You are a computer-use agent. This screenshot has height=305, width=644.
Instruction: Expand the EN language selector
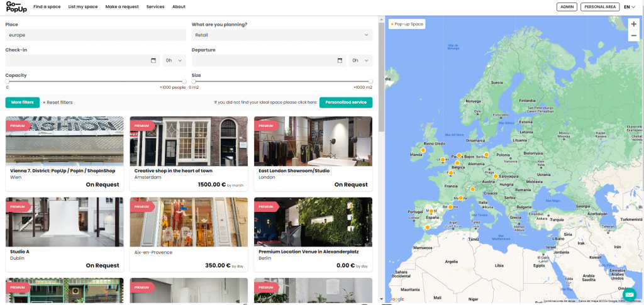point(630,7)
